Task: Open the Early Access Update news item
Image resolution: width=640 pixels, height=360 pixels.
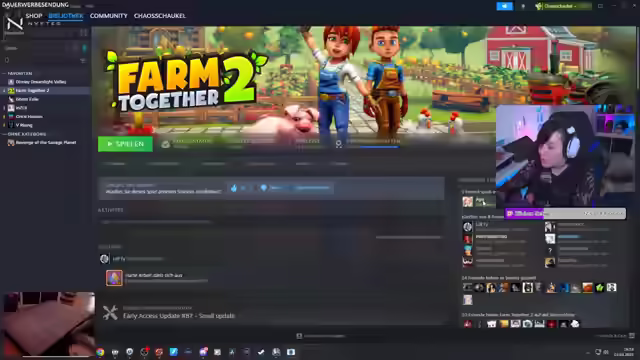Action: point(179,316)
